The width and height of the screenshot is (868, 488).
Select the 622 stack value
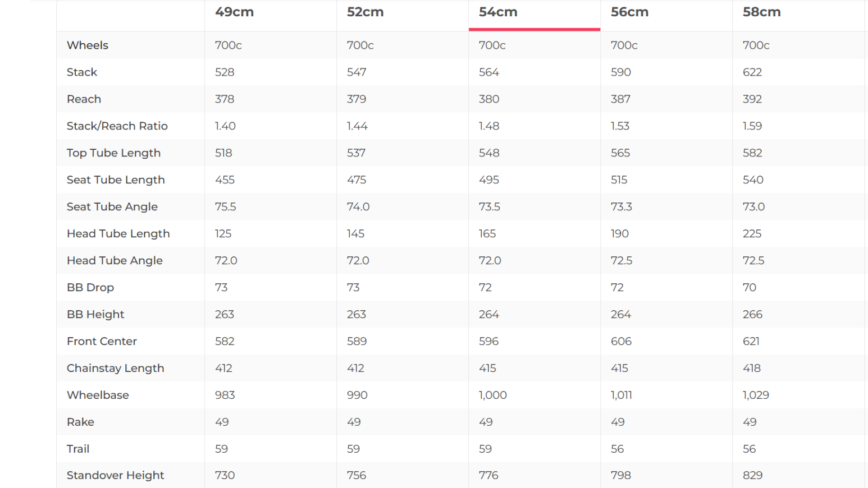(752, 72)
